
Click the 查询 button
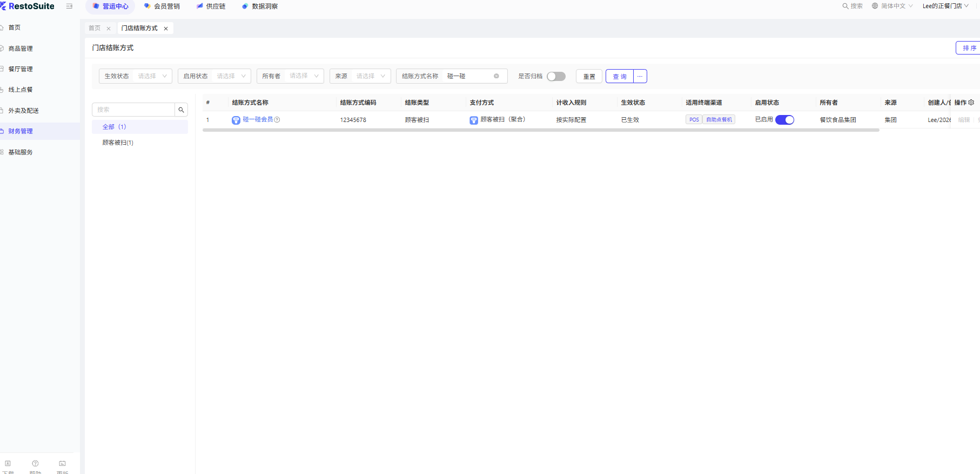[619, 76]
